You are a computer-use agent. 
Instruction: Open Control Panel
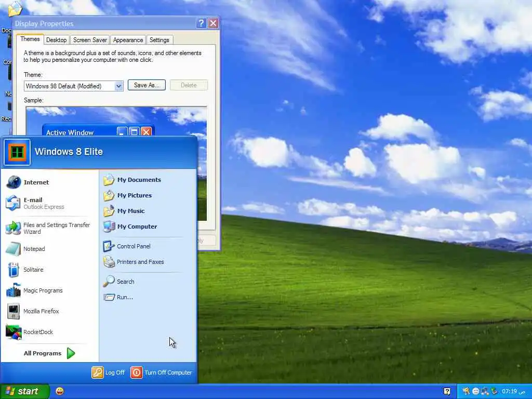pos(127,246)
